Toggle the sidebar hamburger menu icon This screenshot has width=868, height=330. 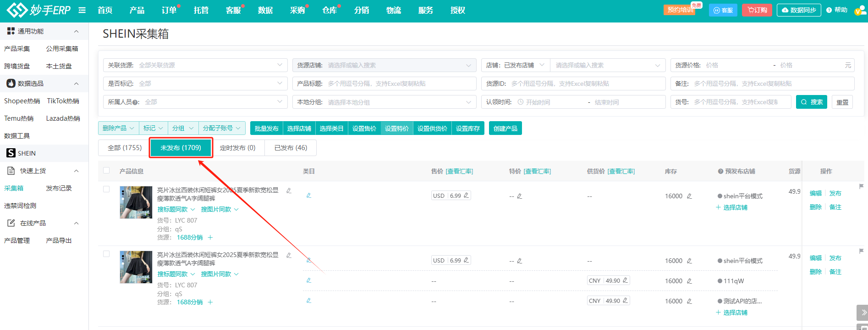pyautogui.click(x=82, y=10)
